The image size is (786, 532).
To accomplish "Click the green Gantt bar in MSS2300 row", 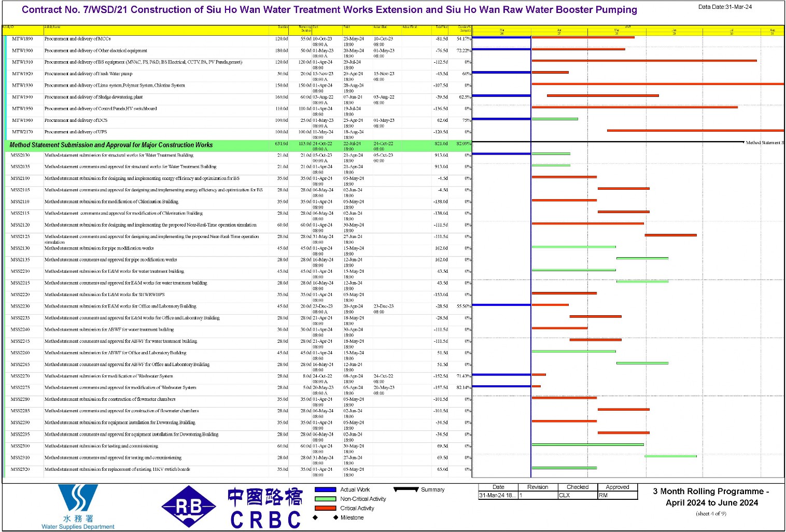I will click(x=588, y=444).
